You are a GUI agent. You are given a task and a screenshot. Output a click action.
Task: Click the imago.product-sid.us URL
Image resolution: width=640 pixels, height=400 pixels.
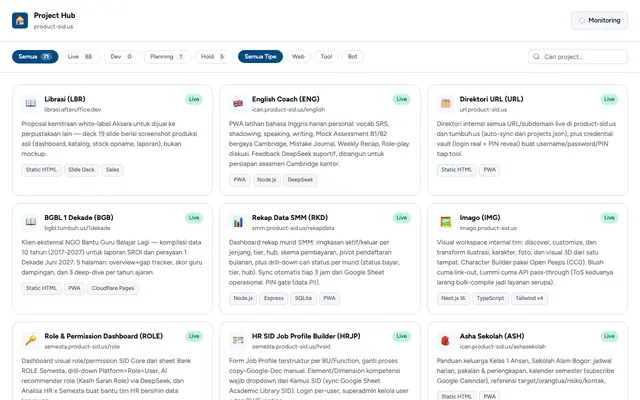point(488,228)
